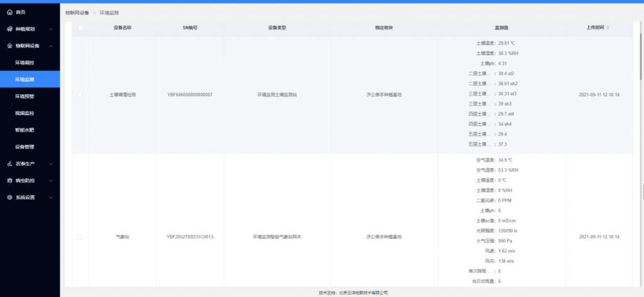Check the 气象站 row checkbox
Image resolution: width=644 pixels, height=297 pixels.
80,237
